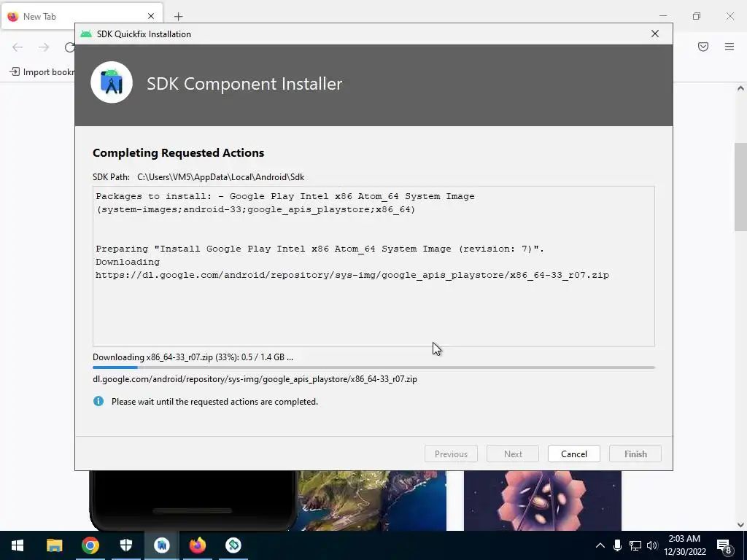Click the Android icon in dialog title bar
The height and width of the screenshot is (560, 747).
(86, 34)
